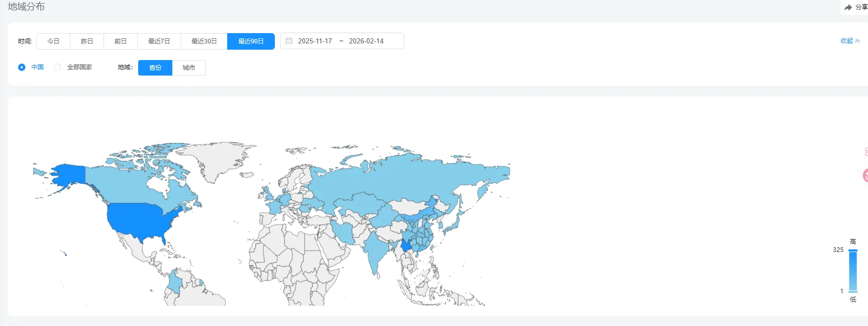Switch region view to 城市
The height and width of the screenshot is (326, 868).
(x=189, y=68)
